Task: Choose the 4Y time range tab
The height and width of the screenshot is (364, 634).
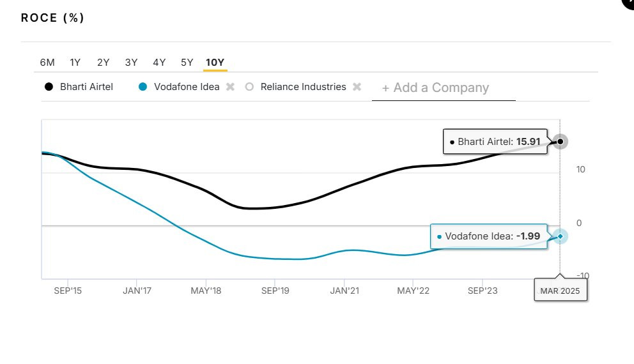Action: pyautogui.click(x=159, y=62)
